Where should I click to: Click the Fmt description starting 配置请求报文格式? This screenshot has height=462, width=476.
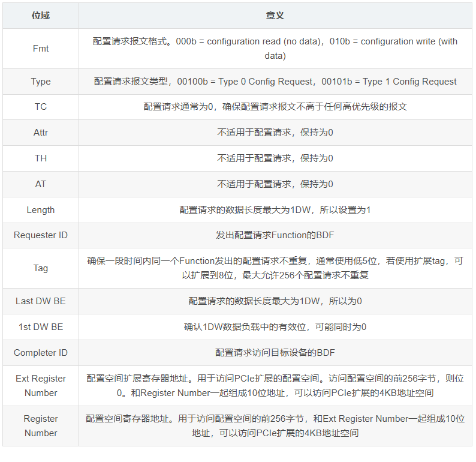tap(275, 49)
